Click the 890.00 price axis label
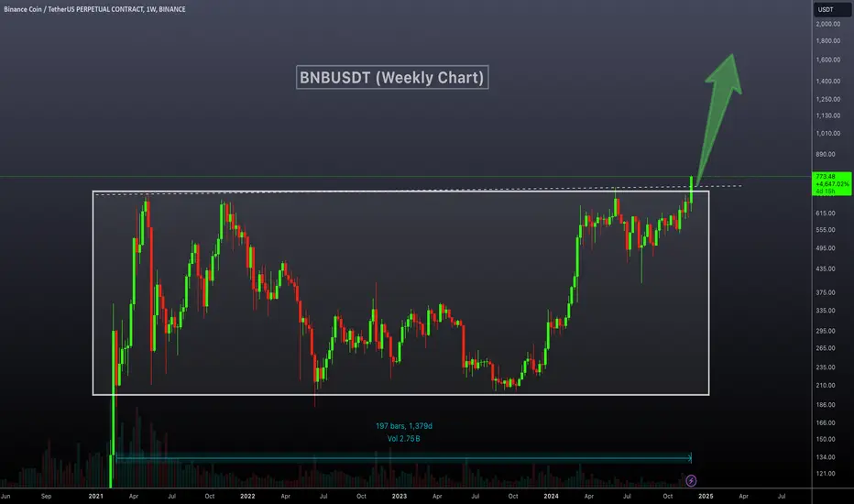 (826, 154)
